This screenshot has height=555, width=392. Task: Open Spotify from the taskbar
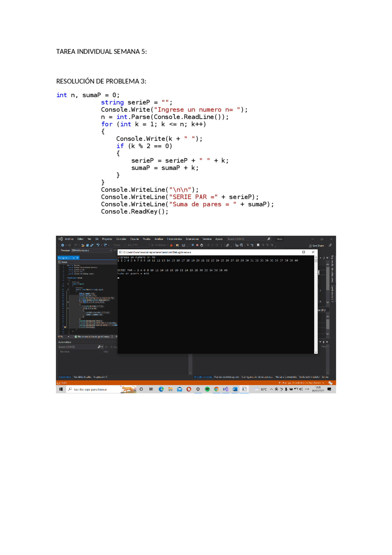(207, 389)
